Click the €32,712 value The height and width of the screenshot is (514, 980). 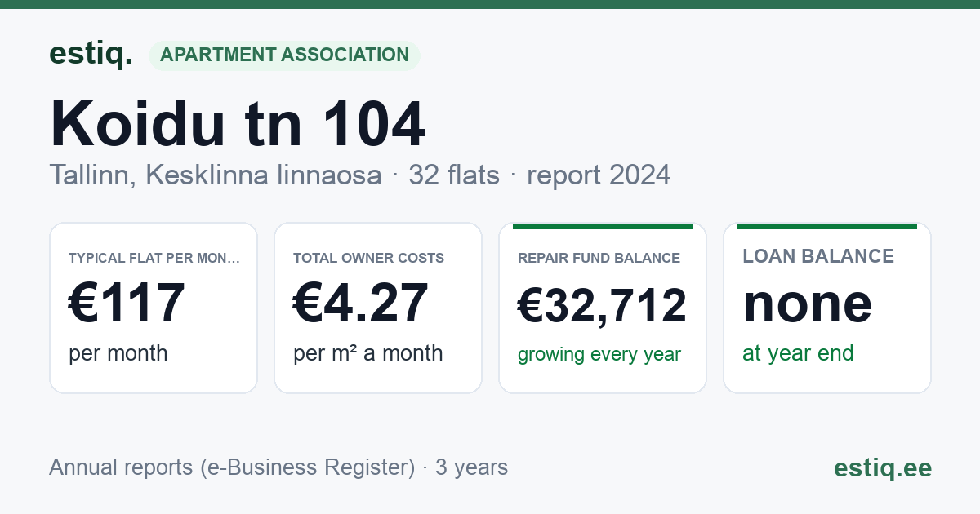point(603,306)
